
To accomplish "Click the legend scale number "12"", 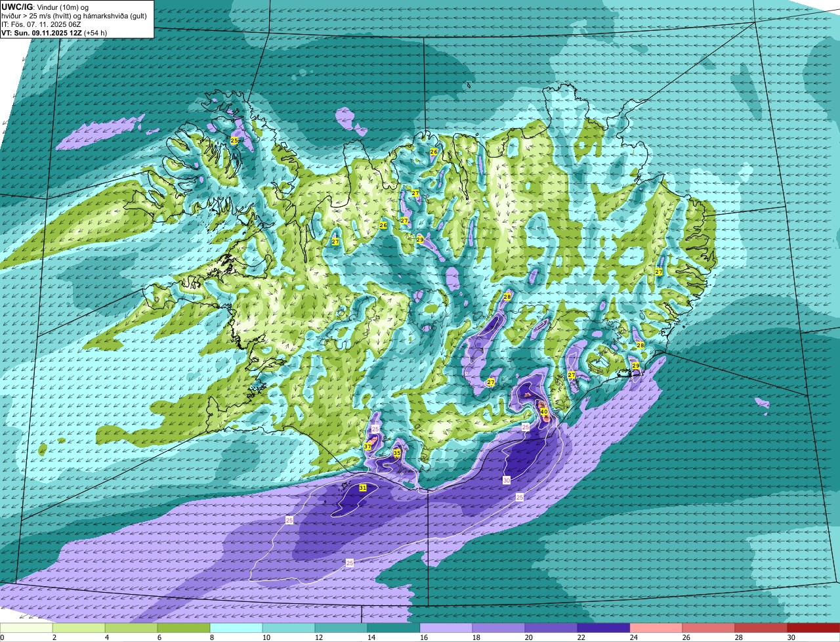I will [x=319, y=637].
